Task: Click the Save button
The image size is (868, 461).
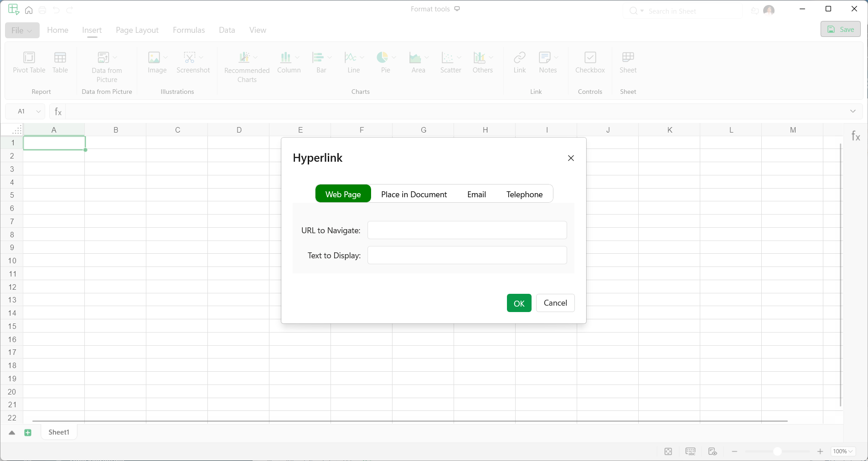Action: tap(841, 29)
